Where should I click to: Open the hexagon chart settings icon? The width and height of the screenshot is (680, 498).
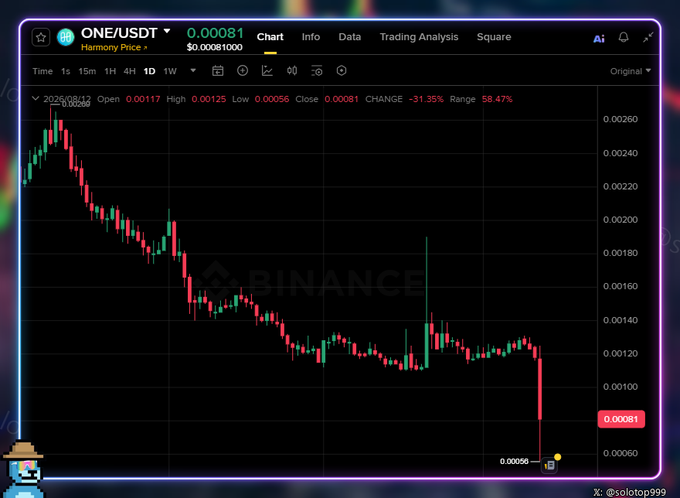point(341,70)
